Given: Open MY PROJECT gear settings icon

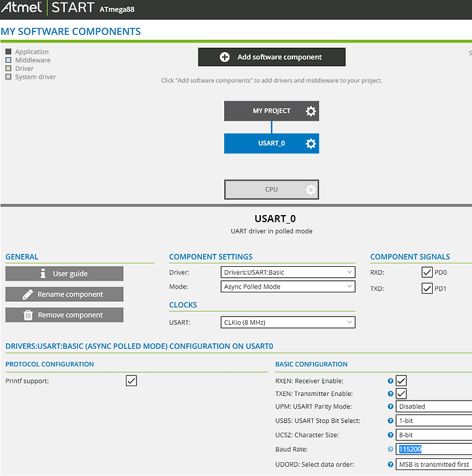Looking at the screenshot, I should coord(311,111).
